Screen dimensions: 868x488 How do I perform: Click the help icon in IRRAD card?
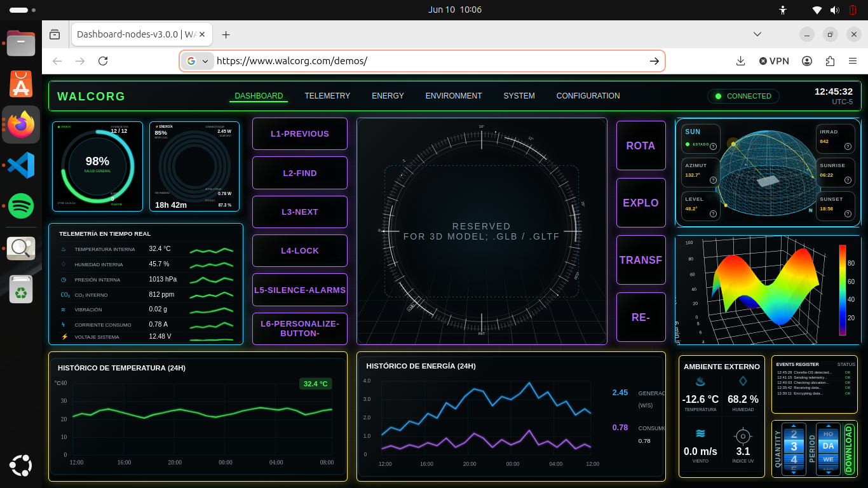[x=848, y=146]
